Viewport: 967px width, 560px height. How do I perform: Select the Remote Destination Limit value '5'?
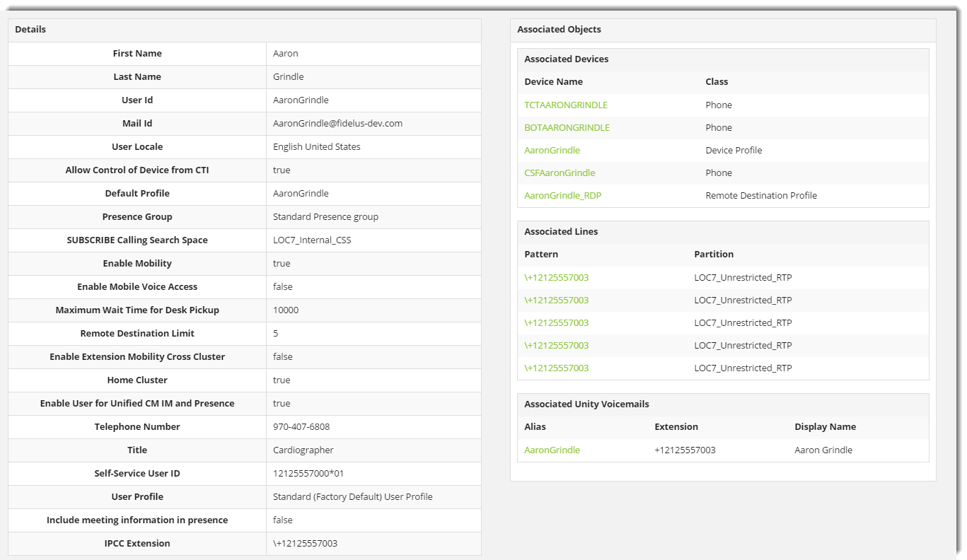[x=276, y=333]
